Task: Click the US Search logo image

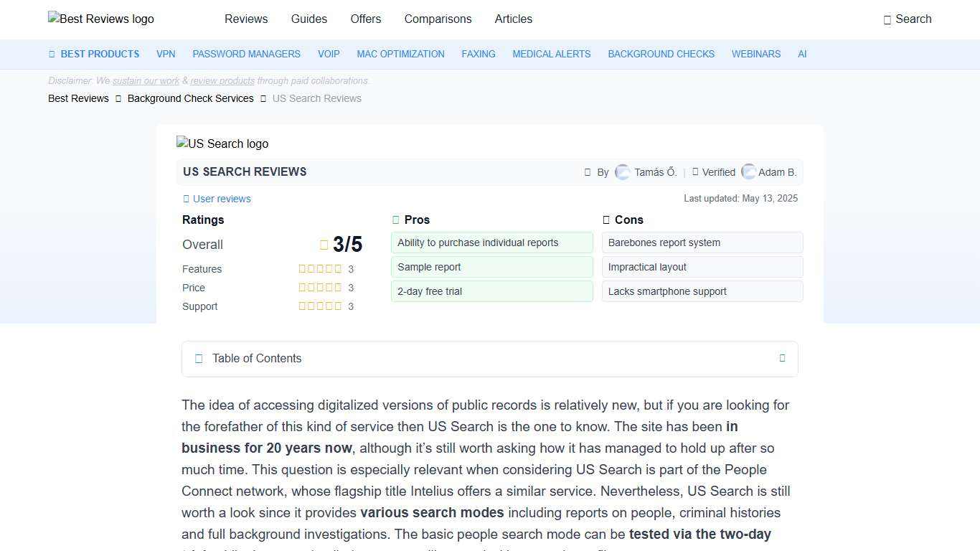Action: pyautogui.click(x=222, y=143)
